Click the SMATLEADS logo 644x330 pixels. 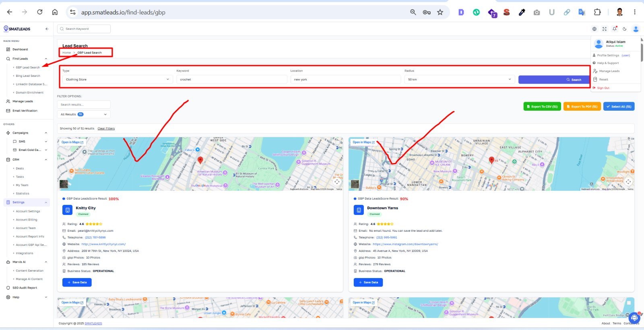pos(17,29)
